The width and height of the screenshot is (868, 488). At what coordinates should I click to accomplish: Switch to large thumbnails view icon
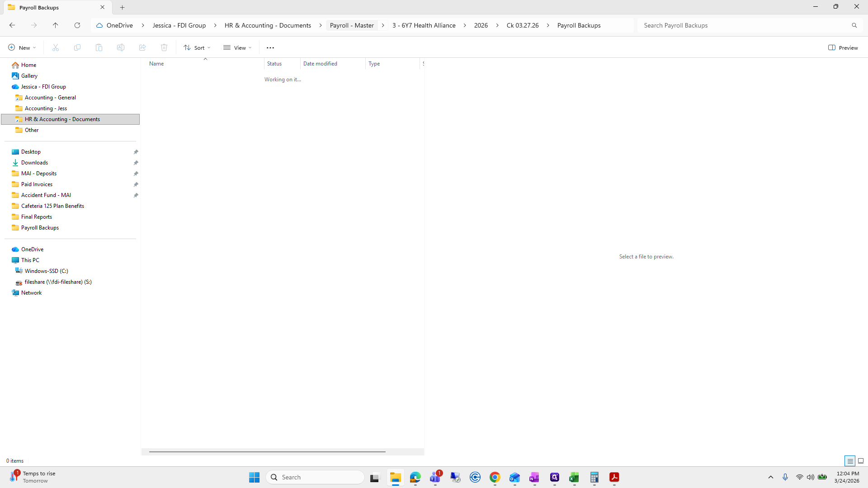[861, 461]
